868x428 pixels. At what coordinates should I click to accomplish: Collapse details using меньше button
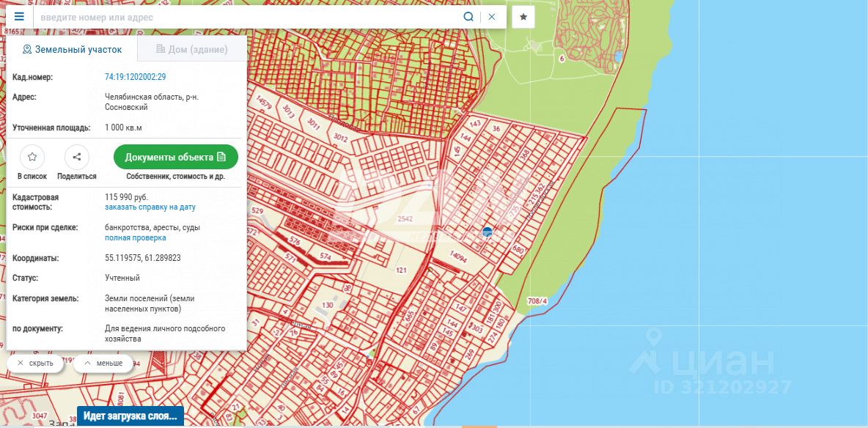click(103, 363)
